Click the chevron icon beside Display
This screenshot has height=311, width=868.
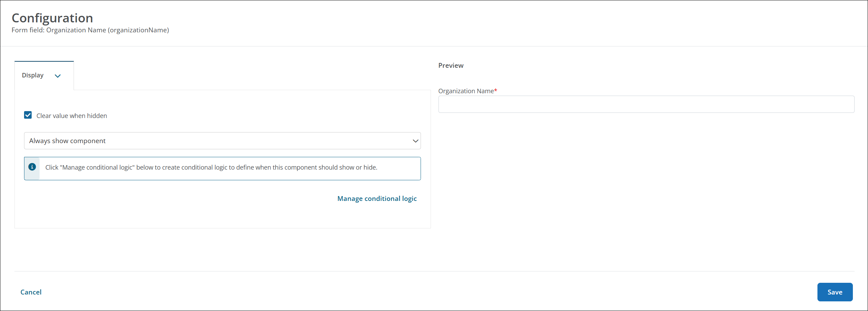pyautogui.click(x=58, y=76)
